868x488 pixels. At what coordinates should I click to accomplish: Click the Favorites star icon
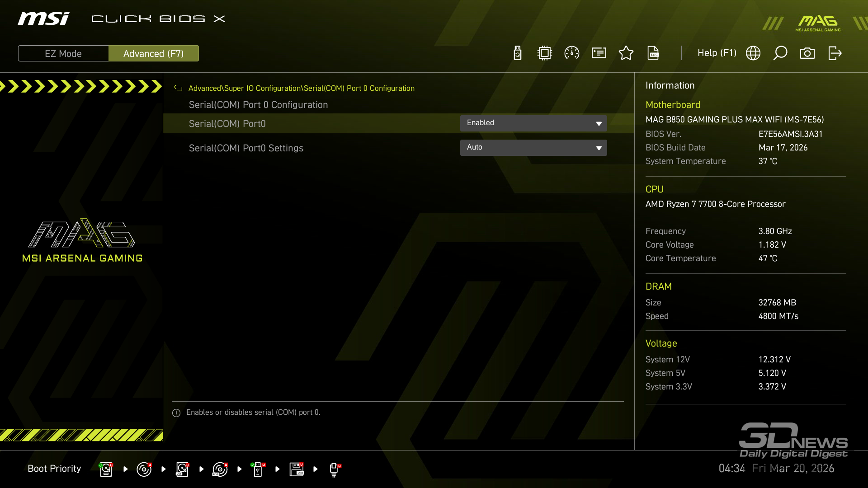(626, 53)
